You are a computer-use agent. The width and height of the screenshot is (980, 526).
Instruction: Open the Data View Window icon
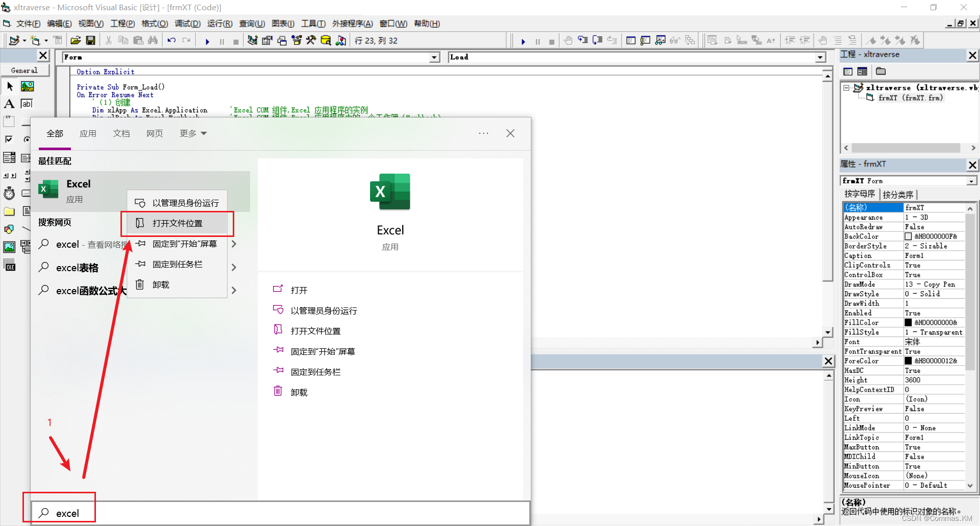tap(326, 40)
